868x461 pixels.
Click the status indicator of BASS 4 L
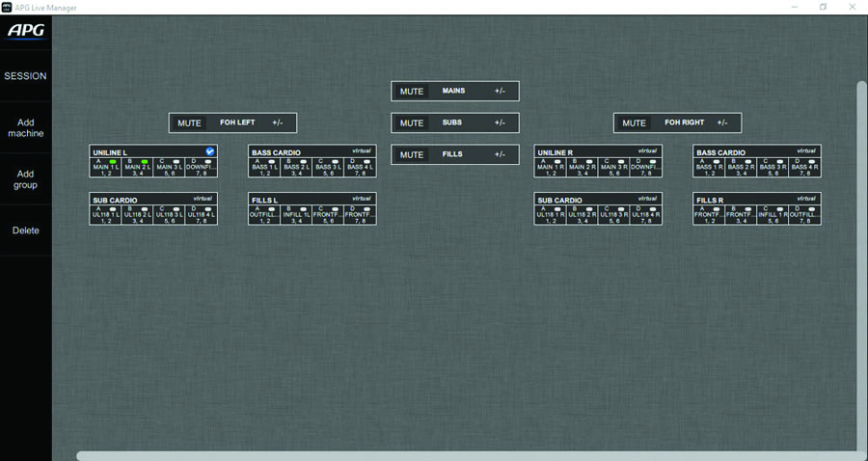[367, 162]
